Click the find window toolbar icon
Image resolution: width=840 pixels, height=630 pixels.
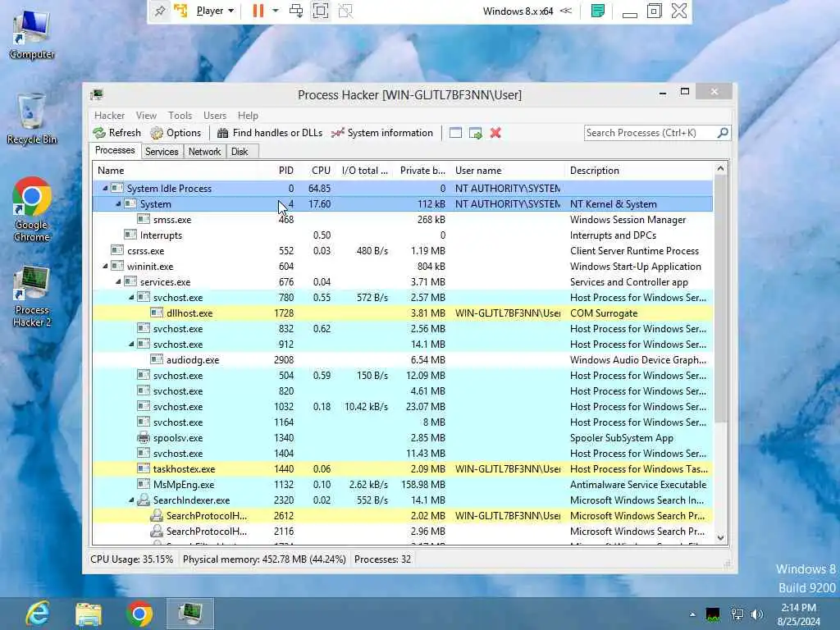tap(455, 133)
